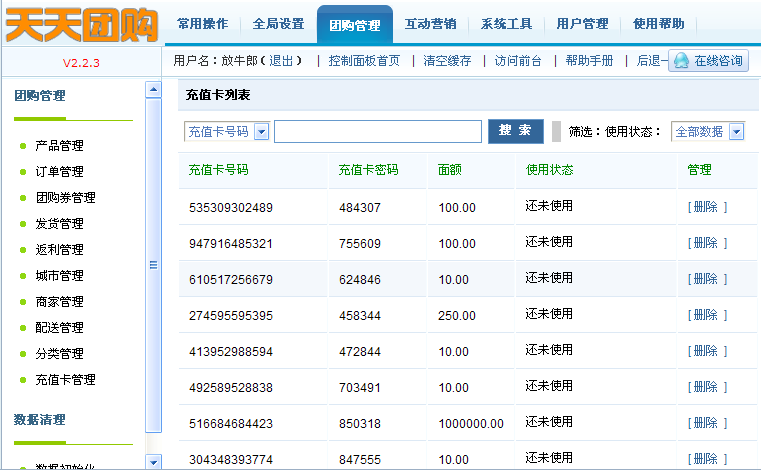Click the 清空缓存 clear cache link
This screenshot has height=470, width=761.
coord(447,61)
